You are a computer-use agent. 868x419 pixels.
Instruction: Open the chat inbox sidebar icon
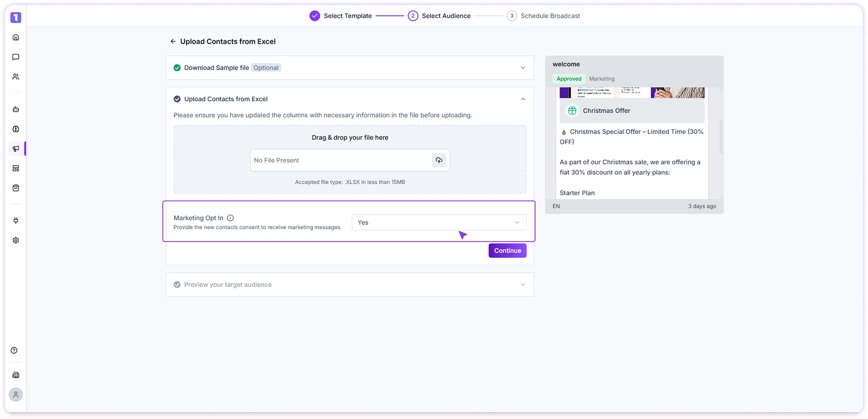coord(16,57)
